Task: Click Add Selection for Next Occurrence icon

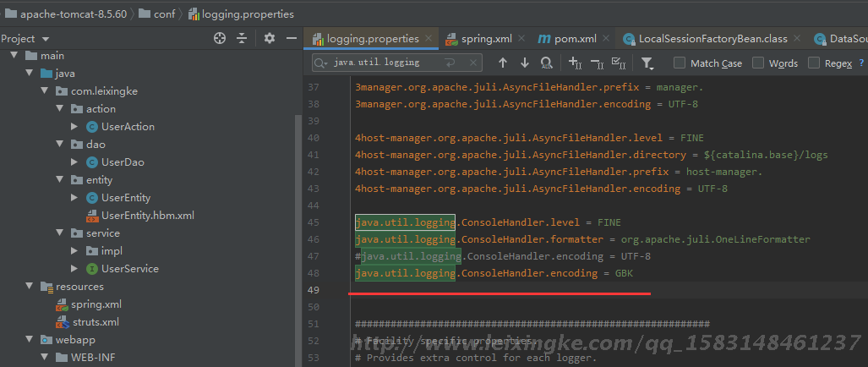Action: pos(575,63)
